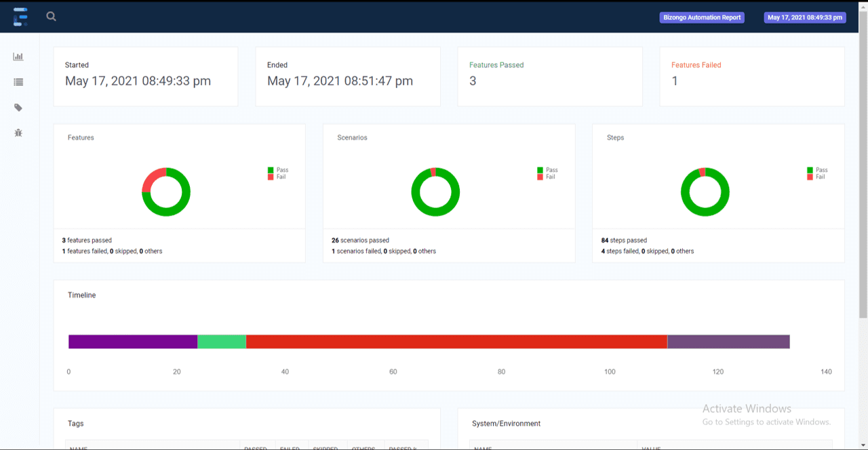Open the search magnifier icon
Image resolution: width=868 pixels, height=450 pixels.
52,17
